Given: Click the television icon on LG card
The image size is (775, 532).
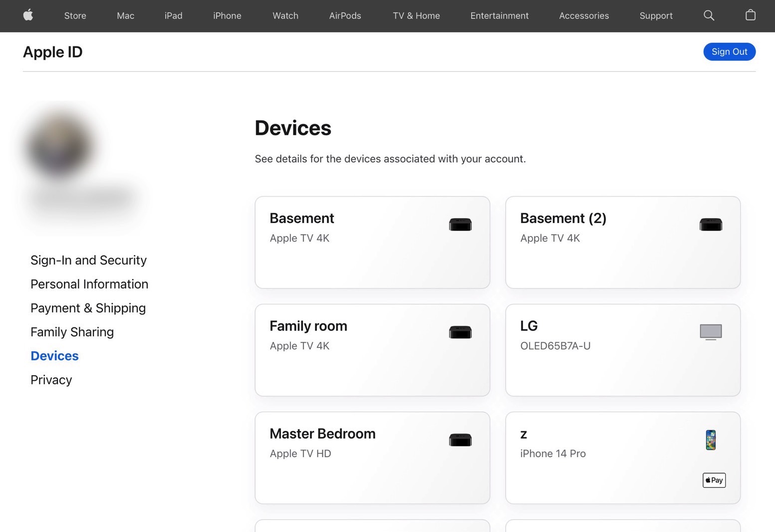Looking at the screenshot, I should click(711, 332).
